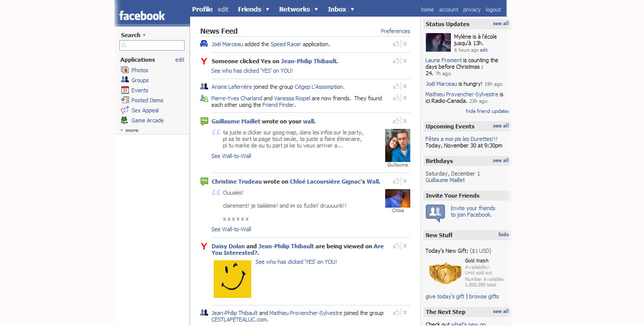Screen dimensions: 644x326
Task: See all Birthdays
Action: pyautogui.click(x=501, y=160)
